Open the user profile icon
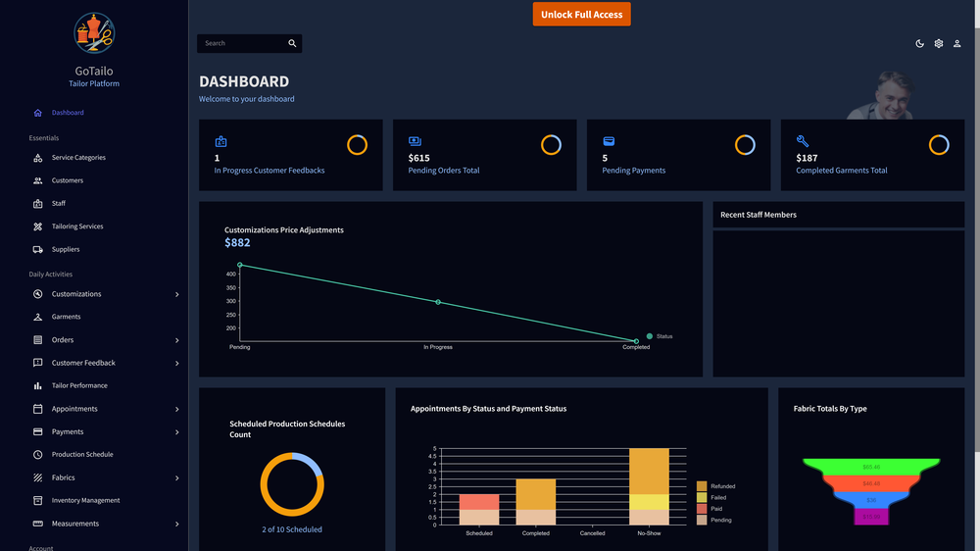The image size is (980, 551). pos(956,44)
